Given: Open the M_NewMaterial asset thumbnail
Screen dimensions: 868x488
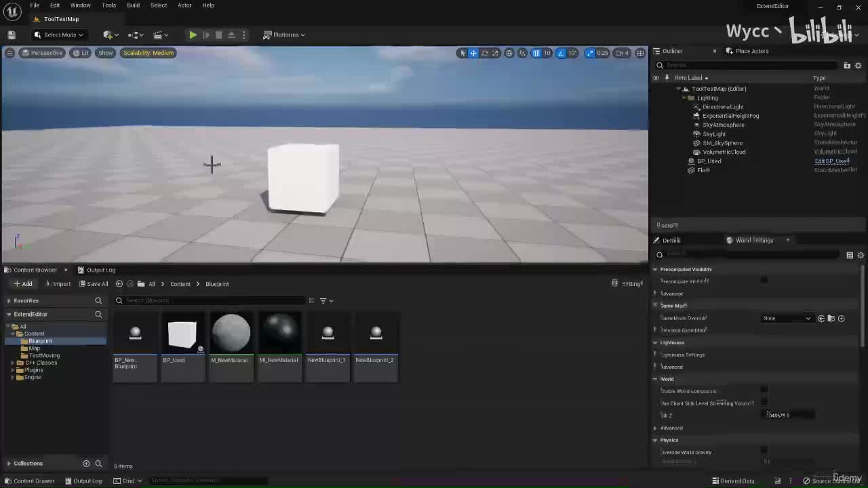Looking at the screenshot, I should click(231, 332).
